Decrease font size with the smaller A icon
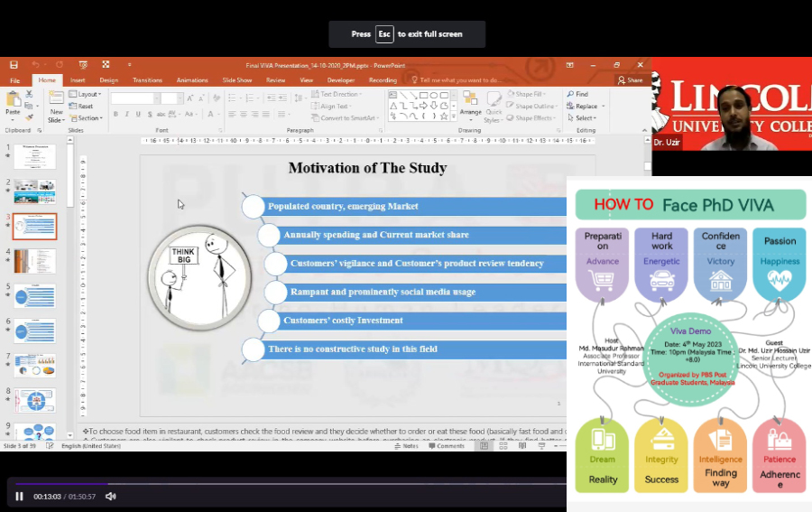The width and height of the screenshot is (812, 512). [201, 98]
